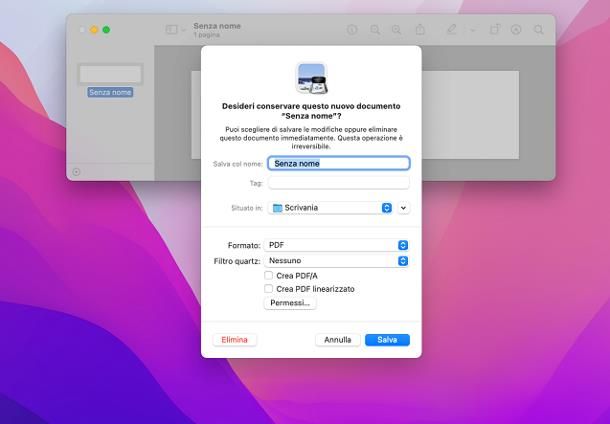Focus the Tag input field
610x424 pixels.
pyautogui.click(x=338, y=183)
